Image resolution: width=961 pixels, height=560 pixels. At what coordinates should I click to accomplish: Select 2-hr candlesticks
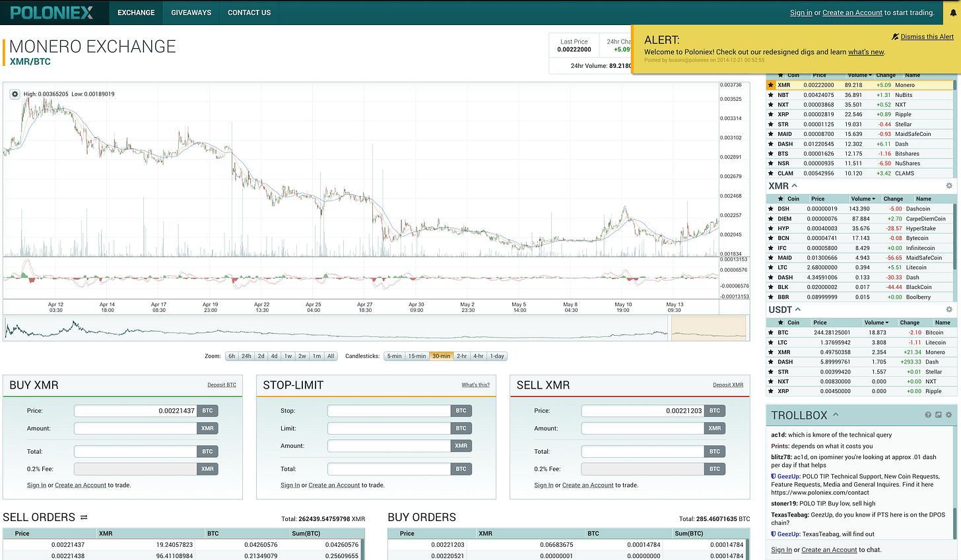point(462,356)
